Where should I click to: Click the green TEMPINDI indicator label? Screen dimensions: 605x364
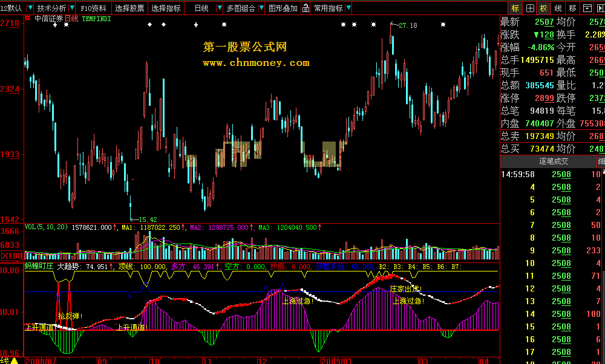click(x=96, y=19)
